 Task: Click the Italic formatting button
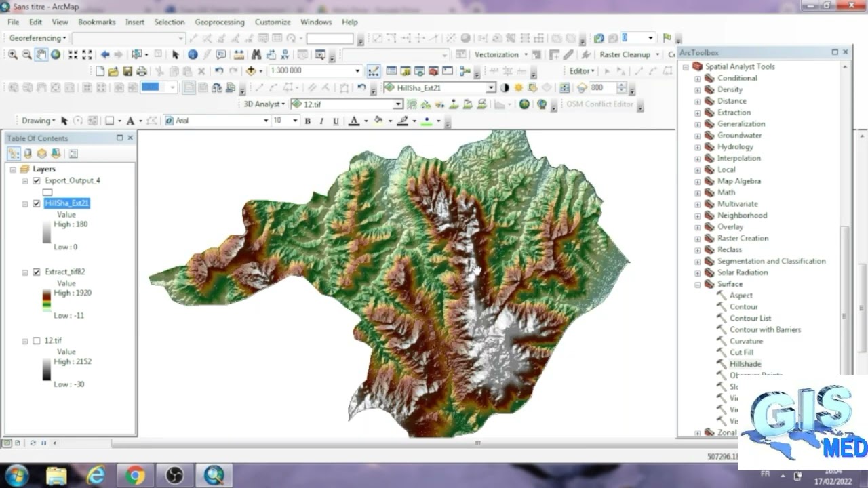coord(321,121)
